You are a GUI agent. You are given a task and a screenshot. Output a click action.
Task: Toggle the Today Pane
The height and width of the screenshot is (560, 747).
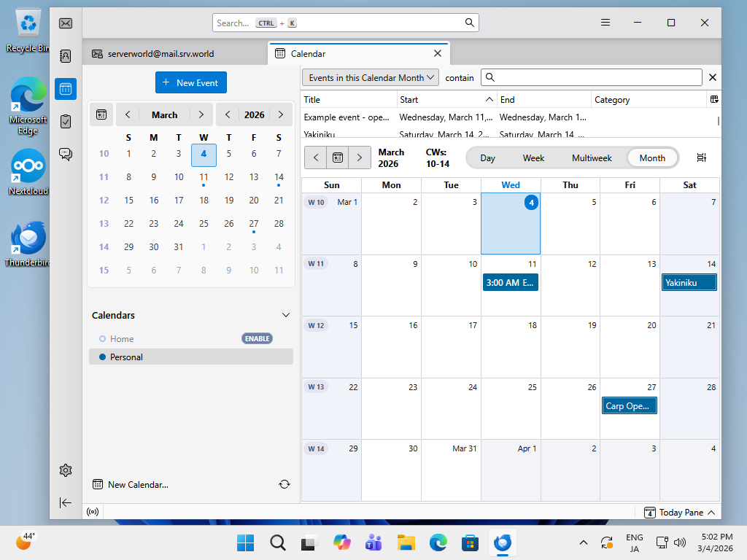tap(679, 513)
